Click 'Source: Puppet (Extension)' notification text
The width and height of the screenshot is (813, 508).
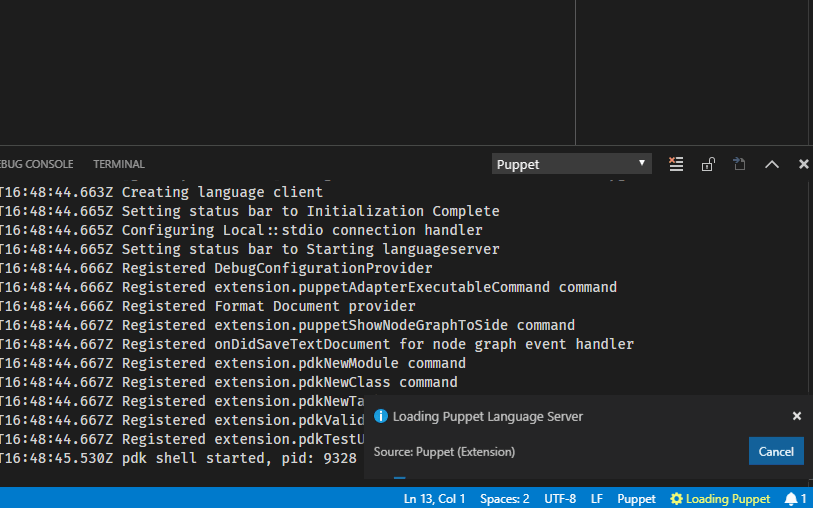(x=444, y=452)
